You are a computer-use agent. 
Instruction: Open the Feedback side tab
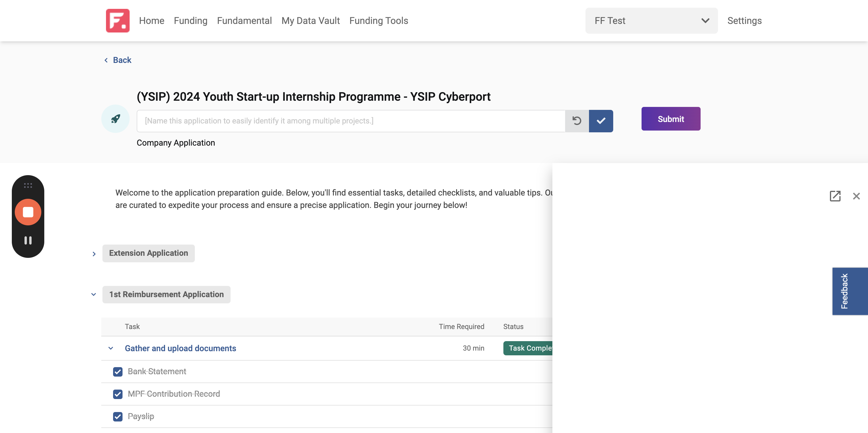pyautogui.click(x=850, y=291)
